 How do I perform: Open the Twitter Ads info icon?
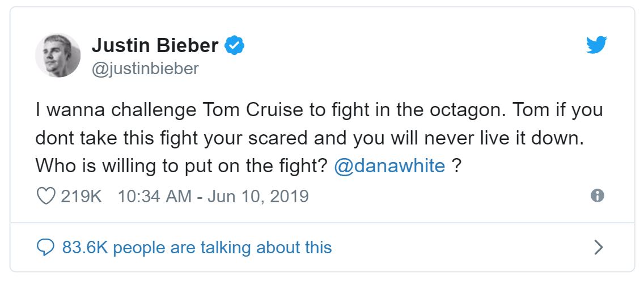pos(597,196)
